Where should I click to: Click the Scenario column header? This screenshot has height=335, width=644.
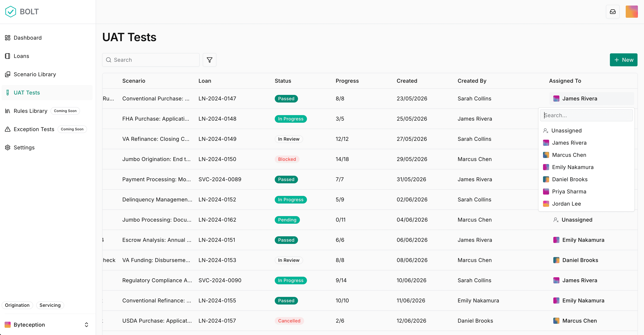pos(134,81)
